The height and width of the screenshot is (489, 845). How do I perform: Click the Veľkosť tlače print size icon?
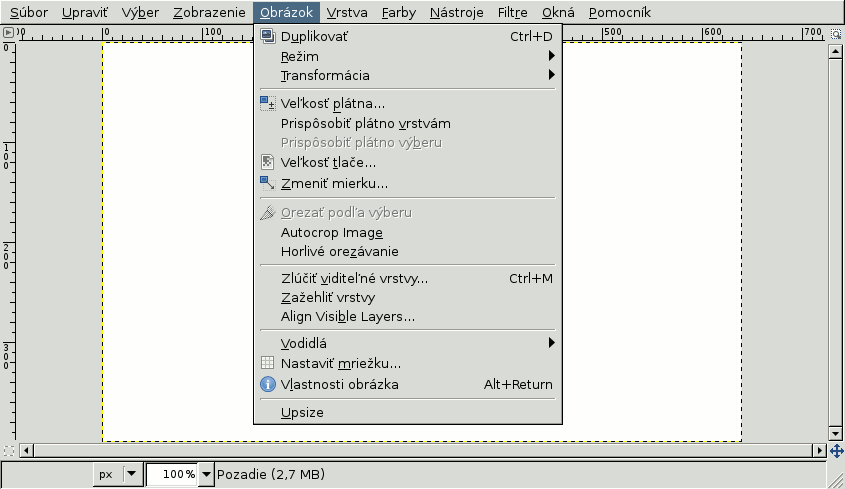[x=268, y=162]
